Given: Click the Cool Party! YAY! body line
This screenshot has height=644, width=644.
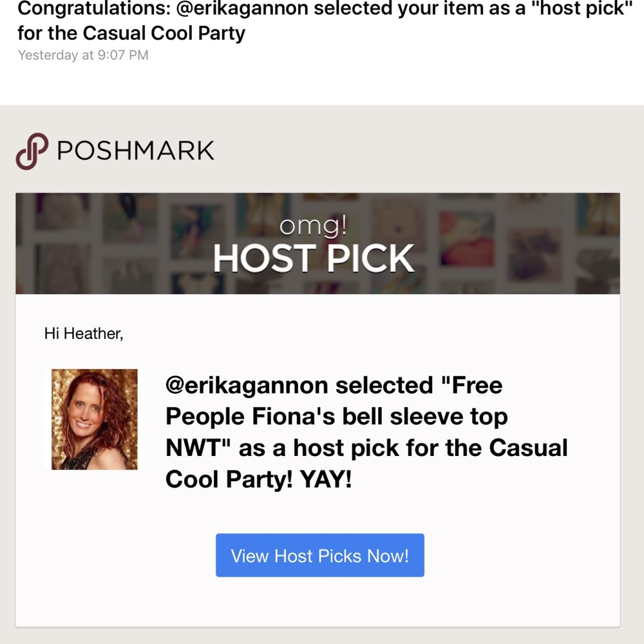Looking at the screenshot, I should (259, 478).
